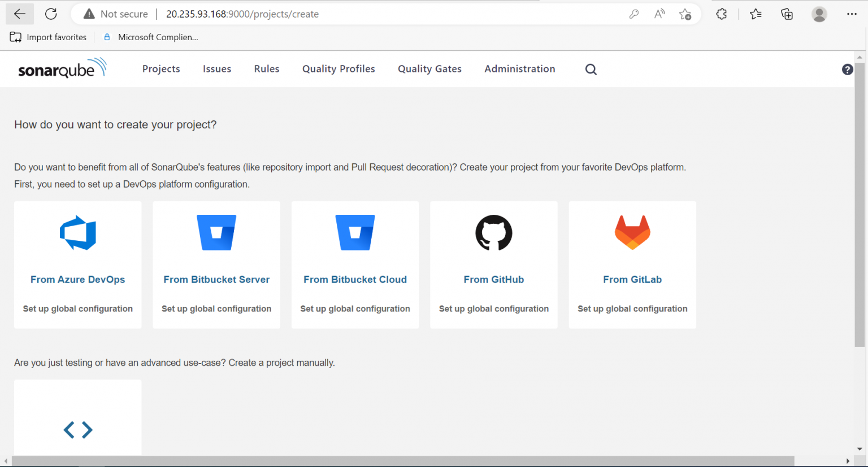Viewport: 868px width, 467px height.
Task: Open the SonarQube search
Action: tap(591, 69)
